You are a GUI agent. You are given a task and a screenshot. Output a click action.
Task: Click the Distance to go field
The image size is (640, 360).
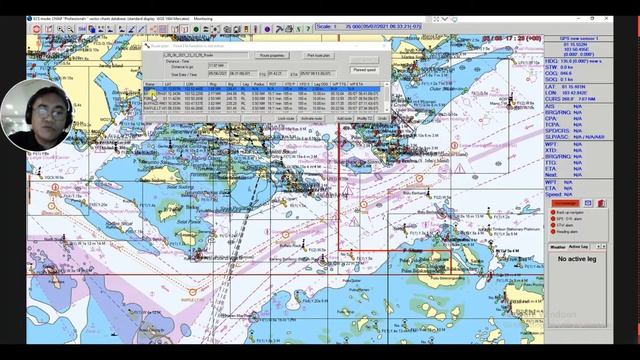pos(218,65)
